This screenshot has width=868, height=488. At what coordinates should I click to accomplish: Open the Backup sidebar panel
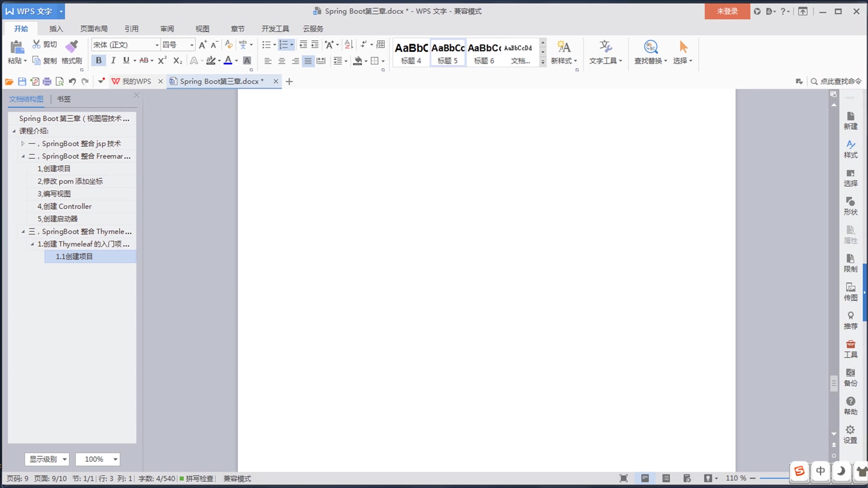coord(850,377)
